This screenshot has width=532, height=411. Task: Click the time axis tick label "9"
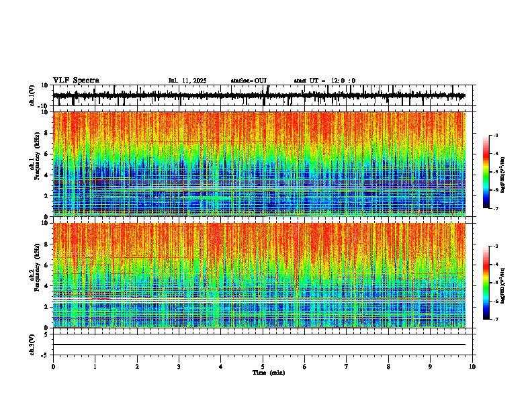[x=430, y=367]
